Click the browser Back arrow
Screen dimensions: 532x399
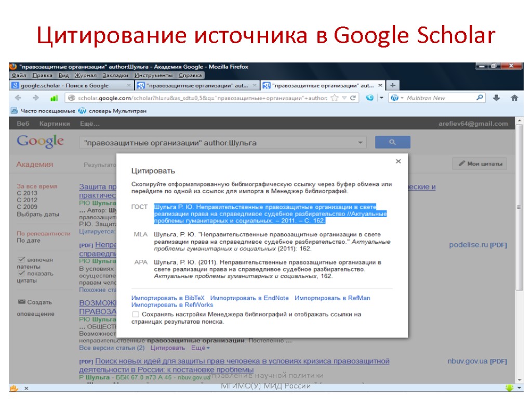pyautogui.click(x=18, y=98)
